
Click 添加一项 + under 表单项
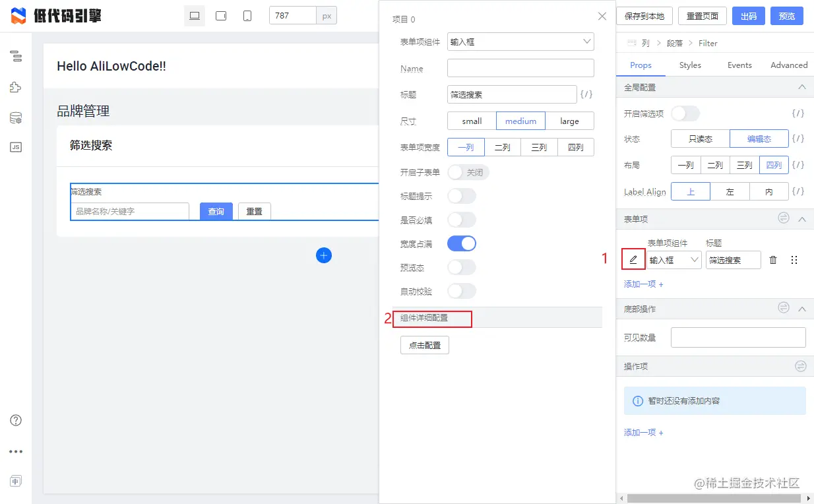(x=644, y=284)
